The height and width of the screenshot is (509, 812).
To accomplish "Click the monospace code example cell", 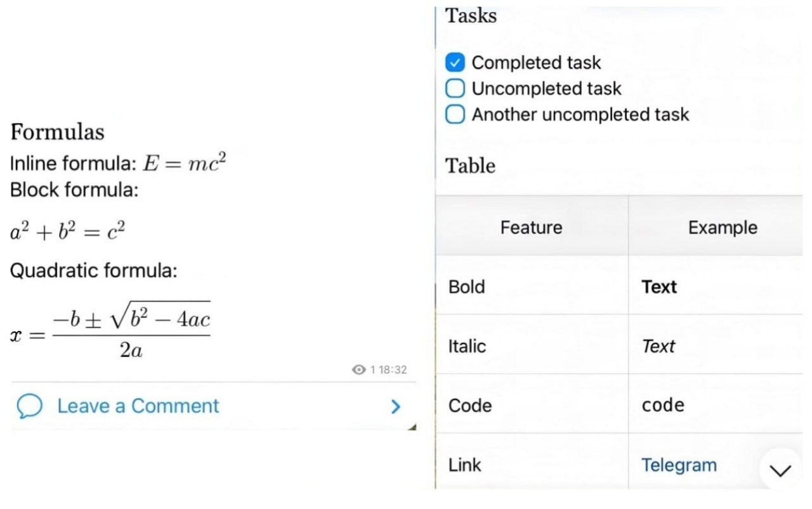I will (716, 405).
